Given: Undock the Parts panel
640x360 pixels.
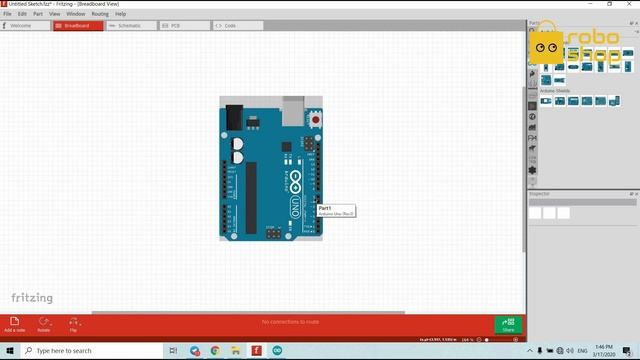Looking at the screenshot, I should point(631,23).
